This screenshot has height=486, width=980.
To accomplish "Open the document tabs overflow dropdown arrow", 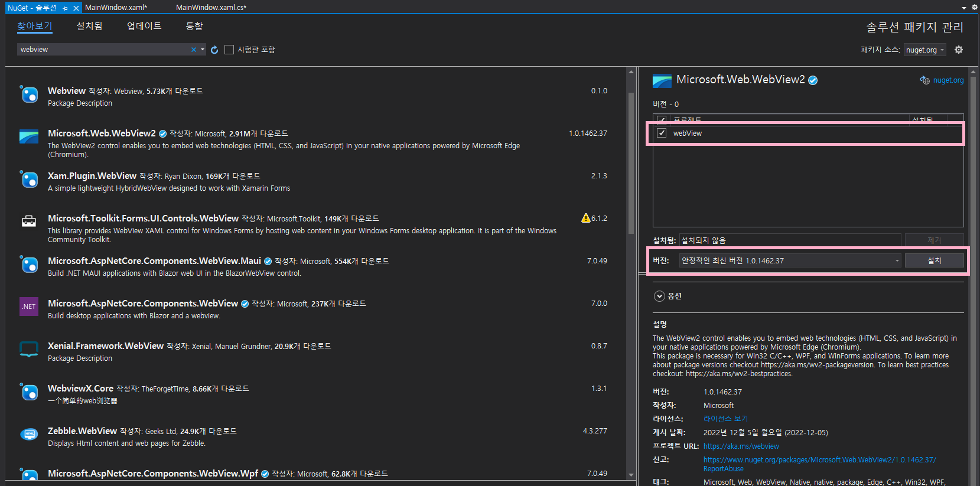I will 964,8.
